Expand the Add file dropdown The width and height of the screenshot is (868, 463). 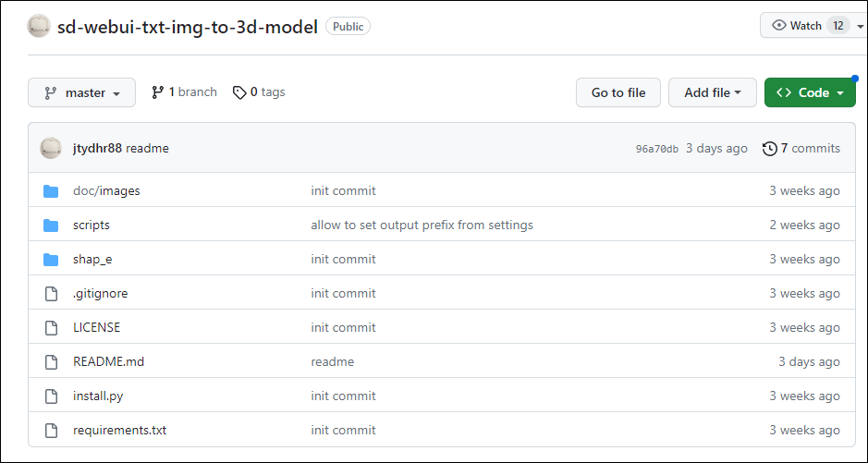[x=712, y=92]
